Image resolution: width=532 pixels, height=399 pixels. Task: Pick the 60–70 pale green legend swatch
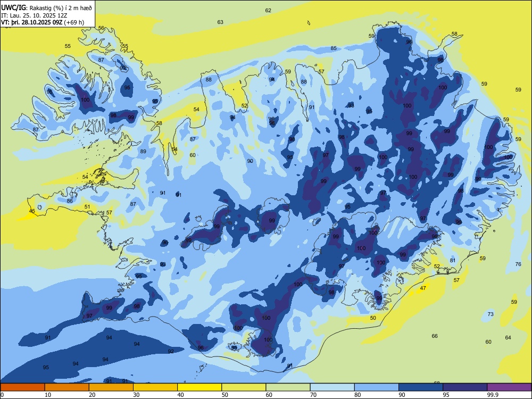click(288, 387)
